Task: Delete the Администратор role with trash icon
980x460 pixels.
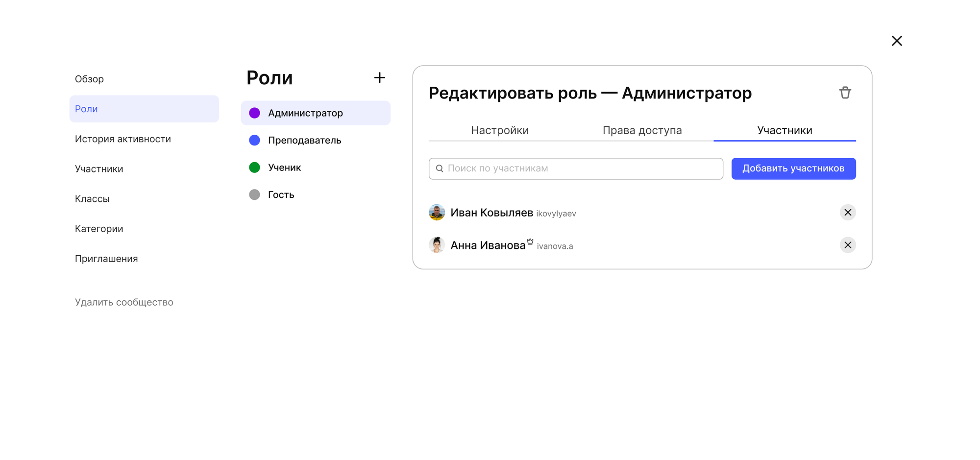Action: 845,93
